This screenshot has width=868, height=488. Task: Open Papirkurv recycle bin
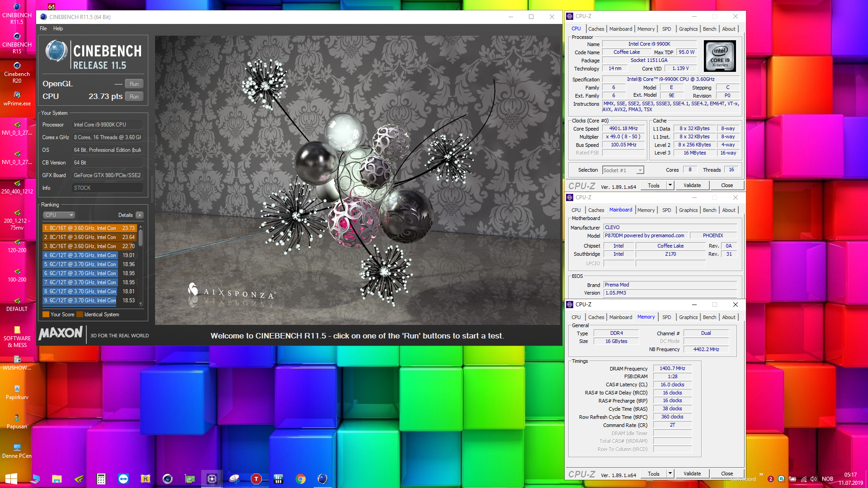(x=17, y=392)
